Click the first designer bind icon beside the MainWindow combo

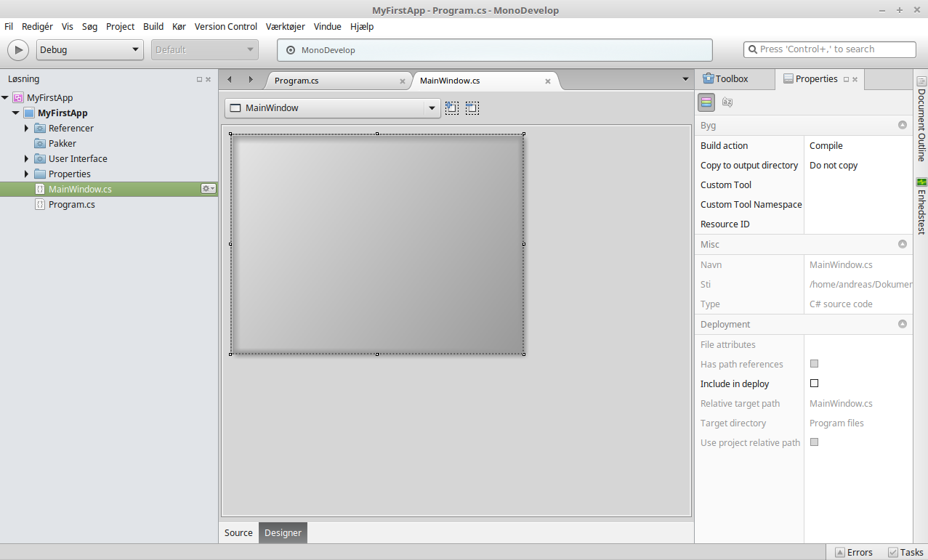pos(452,108)
